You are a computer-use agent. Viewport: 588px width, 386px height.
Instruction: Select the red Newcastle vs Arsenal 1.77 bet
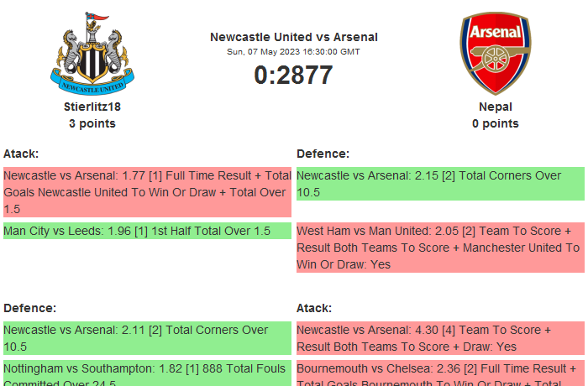point(147,192)
